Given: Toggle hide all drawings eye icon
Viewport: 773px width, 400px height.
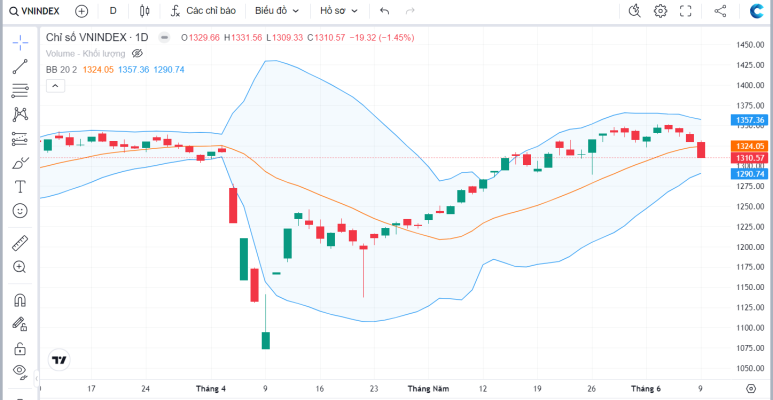Looking at the screenshot, I should point(20,370).
